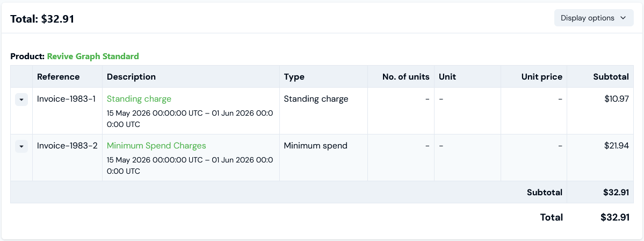Open the Minimum Spend Charges link
644x241 pixels.
coord(156,146)
